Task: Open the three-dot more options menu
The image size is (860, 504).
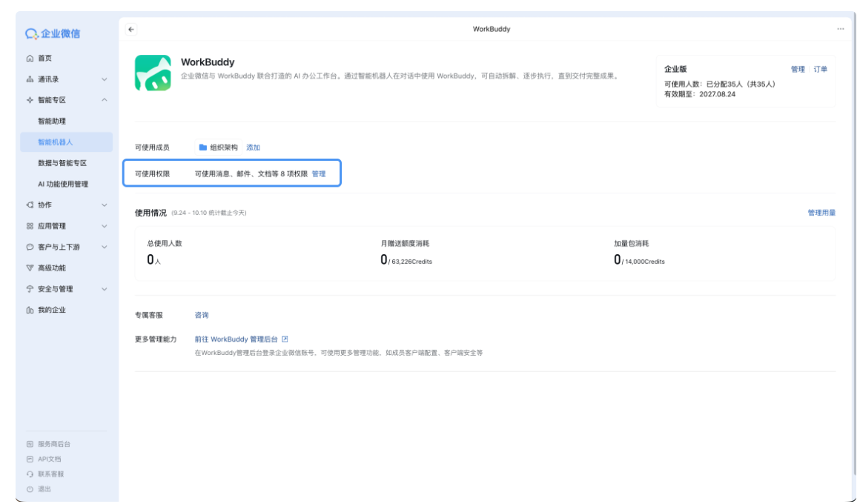Action: 840,29
